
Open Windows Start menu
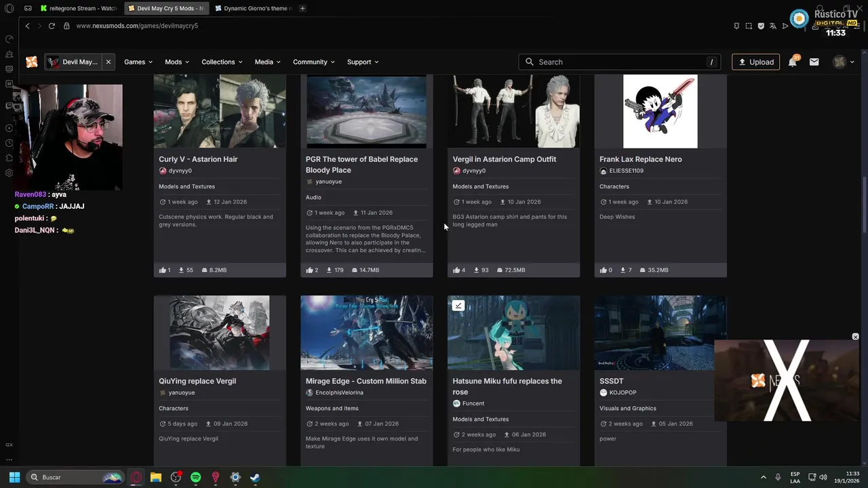14,477
